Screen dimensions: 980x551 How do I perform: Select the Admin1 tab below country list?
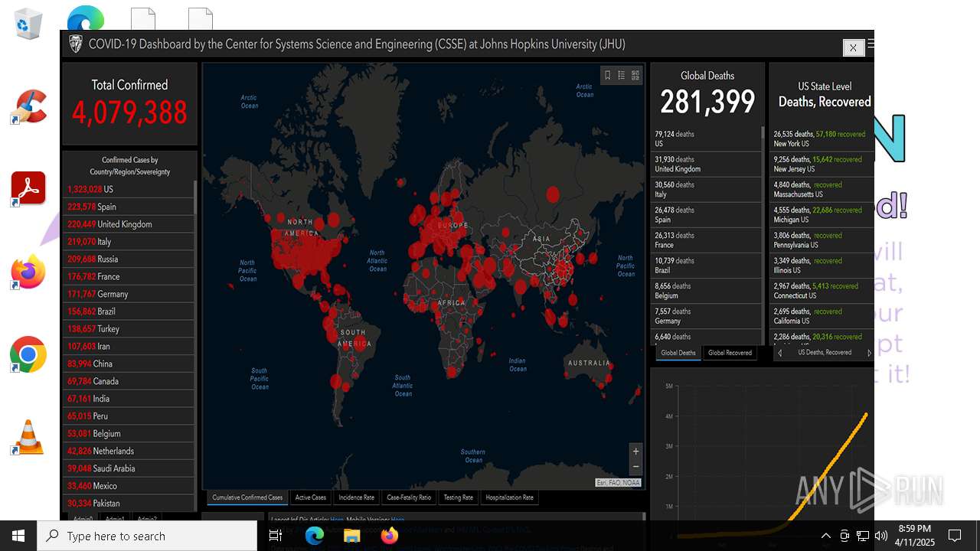[x=115, y=518]
